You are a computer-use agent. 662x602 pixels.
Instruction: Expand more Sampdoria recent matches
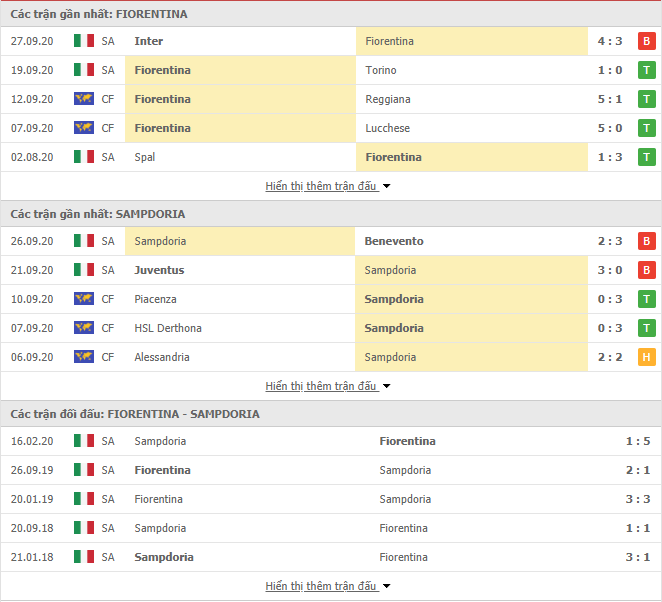(328, 386)
